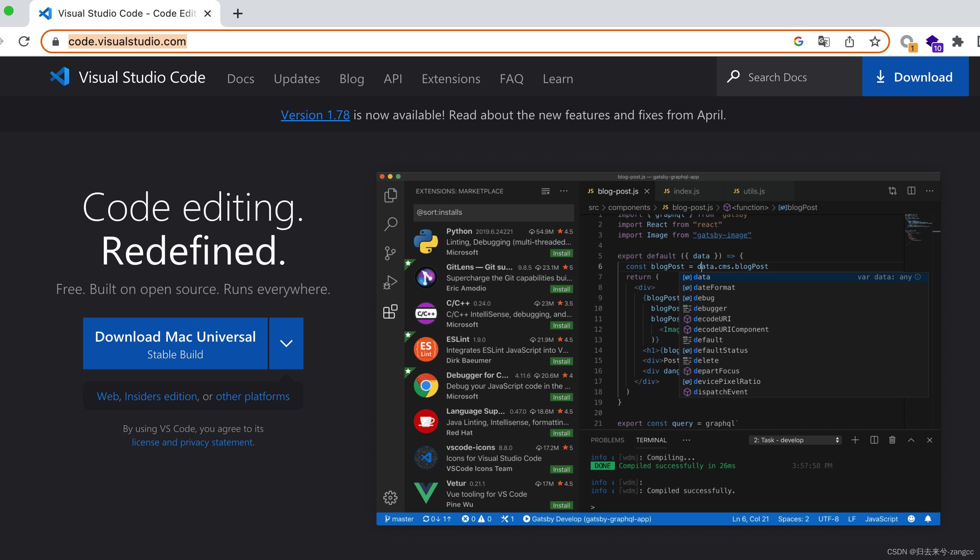Open the Extensions menu item
This screenshot has width=980, height=560.
click(x=451, y=78)
